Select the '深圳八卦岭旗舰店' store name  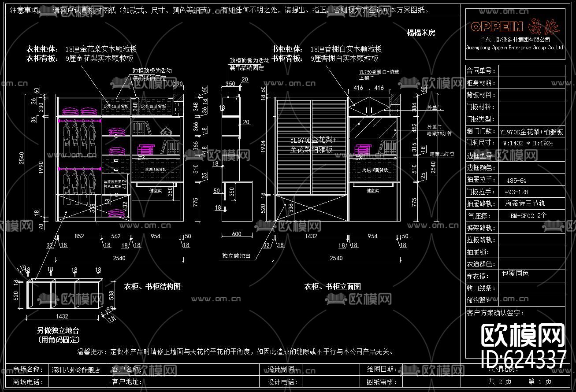[76, 370]
